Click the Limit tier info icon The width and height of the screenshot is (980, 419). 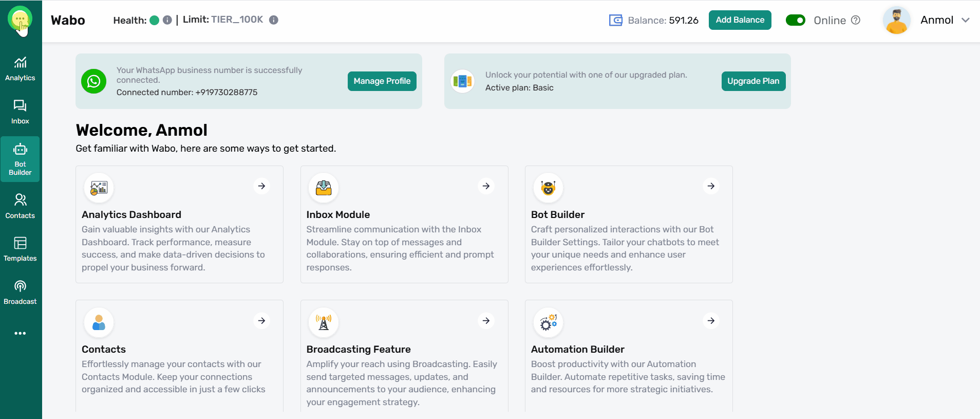[x=274, y=20]
